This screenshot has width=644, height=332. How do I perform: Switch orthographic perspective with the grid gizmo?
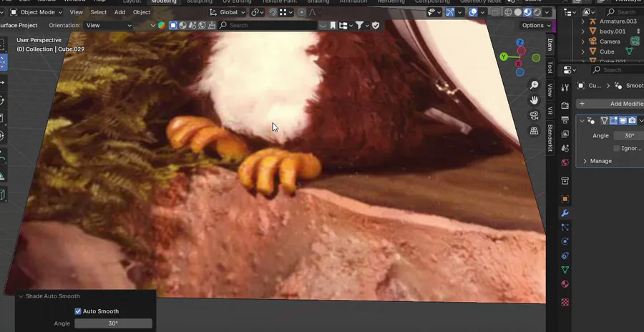click(x=534, y=131)
